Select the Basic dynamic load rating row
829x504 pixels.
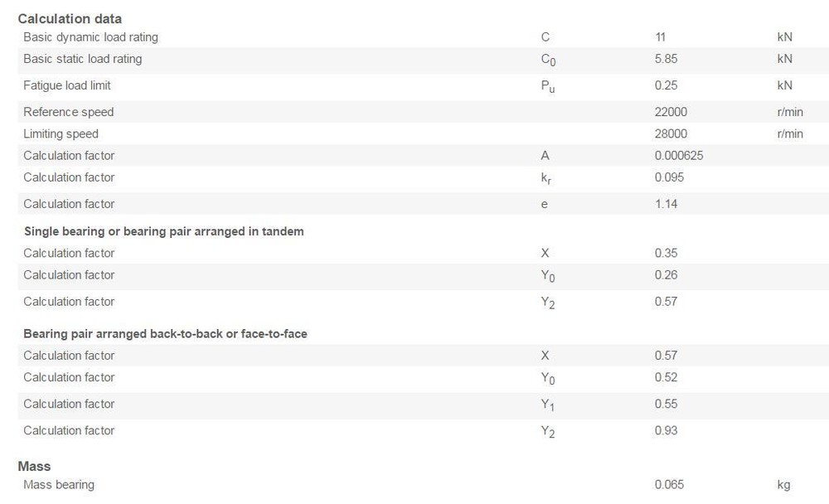pyautogui.click(x=423, y=37)
